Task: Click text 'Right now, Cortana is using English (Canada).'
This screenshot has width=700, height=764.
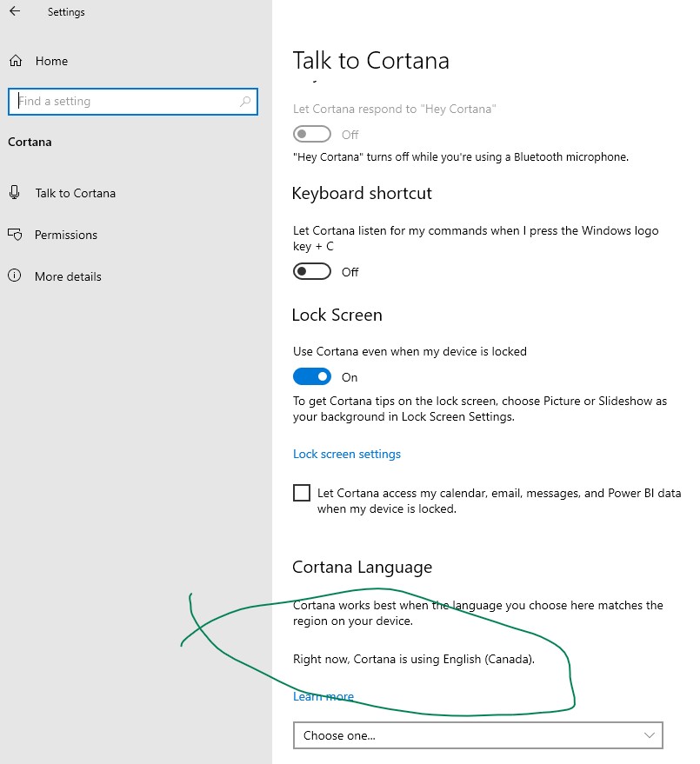Action: (414, 659)
